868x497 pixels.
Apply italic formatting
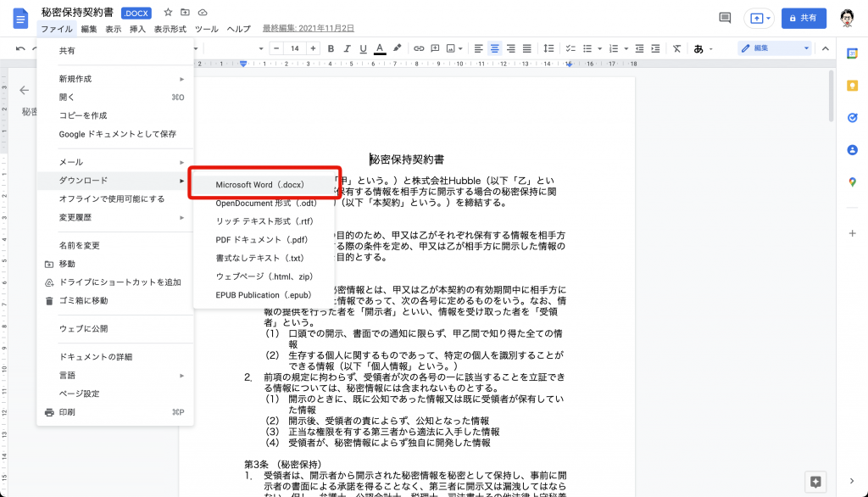347,48
